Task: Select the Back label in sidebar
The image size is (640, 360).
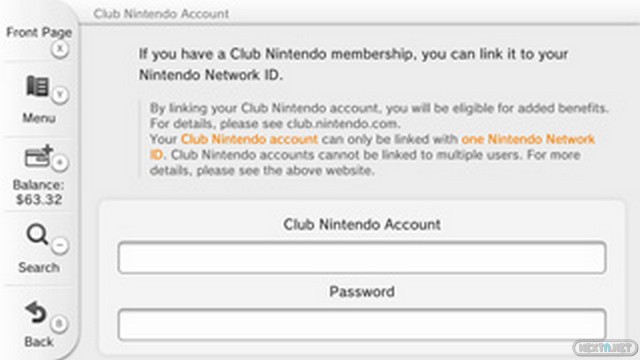Action: [x=39, y=342]
